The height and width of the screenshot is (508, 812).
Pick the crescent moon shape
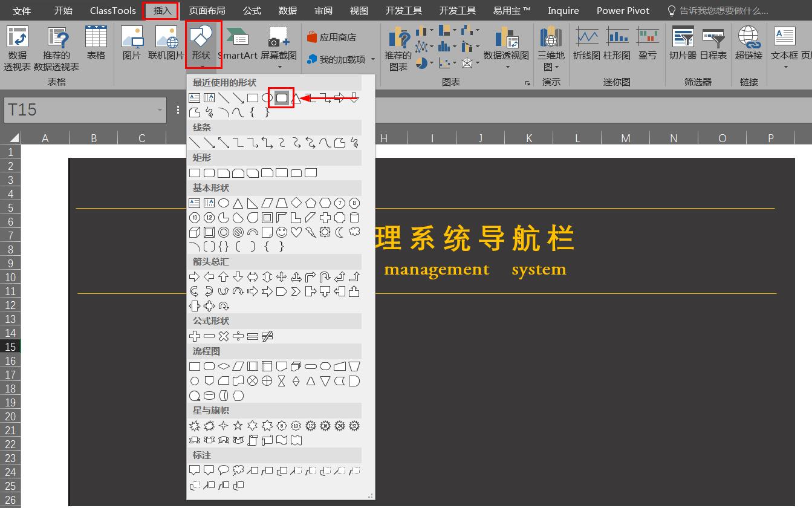pos(340,232)
